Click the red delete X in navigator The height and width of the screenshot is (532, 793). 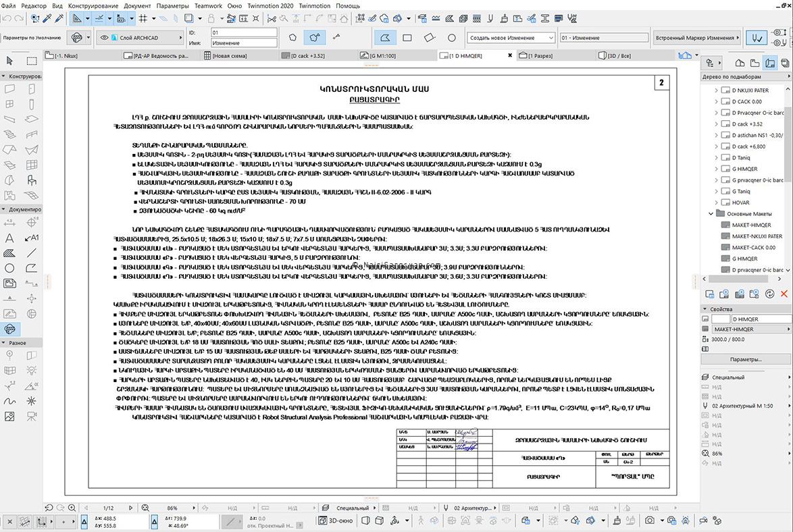coord(784,294)
